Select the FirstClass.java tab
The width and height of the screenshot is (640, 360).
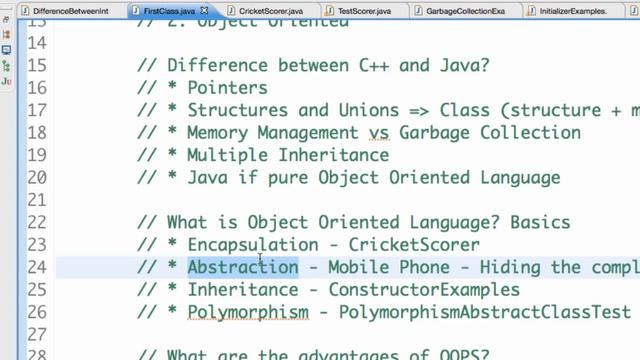169,11
